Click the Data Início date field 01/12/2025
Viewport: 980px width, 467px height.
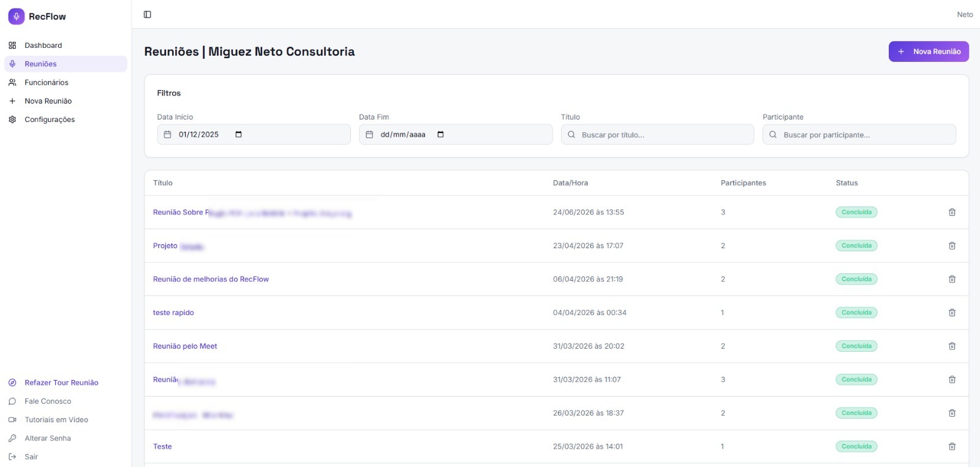coord(254,134)
